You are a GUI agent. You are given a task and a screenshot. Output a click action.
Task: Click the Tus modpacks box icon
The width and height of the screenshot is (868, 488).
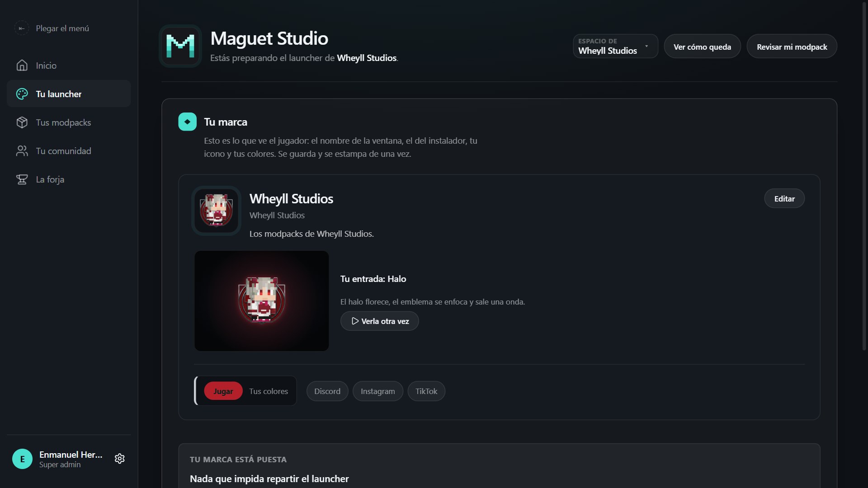click(22, 122)
